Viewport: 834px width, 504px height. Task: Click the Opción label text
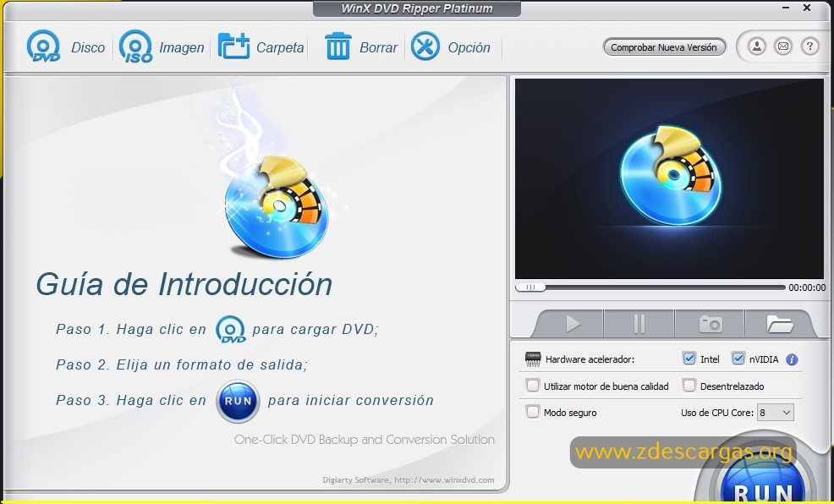click(469, 48)
